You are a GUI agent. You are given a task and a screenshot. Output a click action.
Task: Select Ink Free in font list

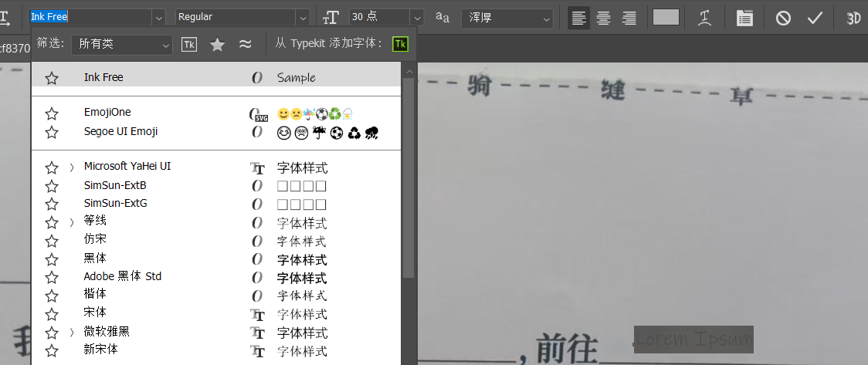click(x=215, y=77)
